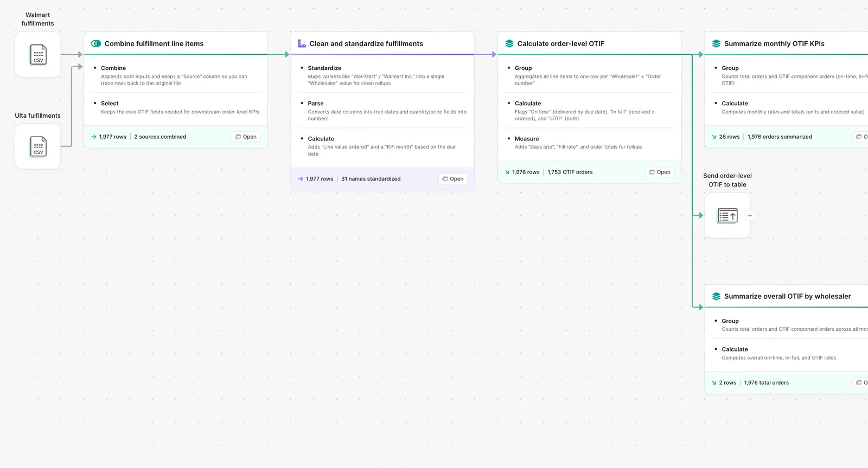Click the "Walmart fulfillments" node label
The height and width of the screenshot is (468, 868).
click(x=38, y=20)
